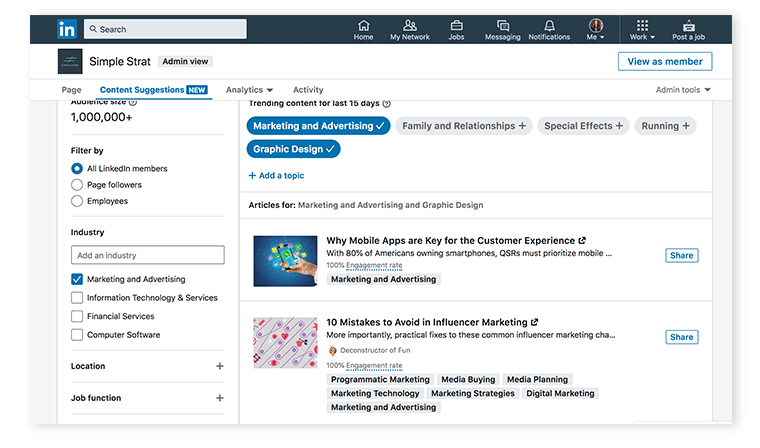Screen dimensions: 760x448
Task: Add the Running topic
Action: [x=665, y=126]
